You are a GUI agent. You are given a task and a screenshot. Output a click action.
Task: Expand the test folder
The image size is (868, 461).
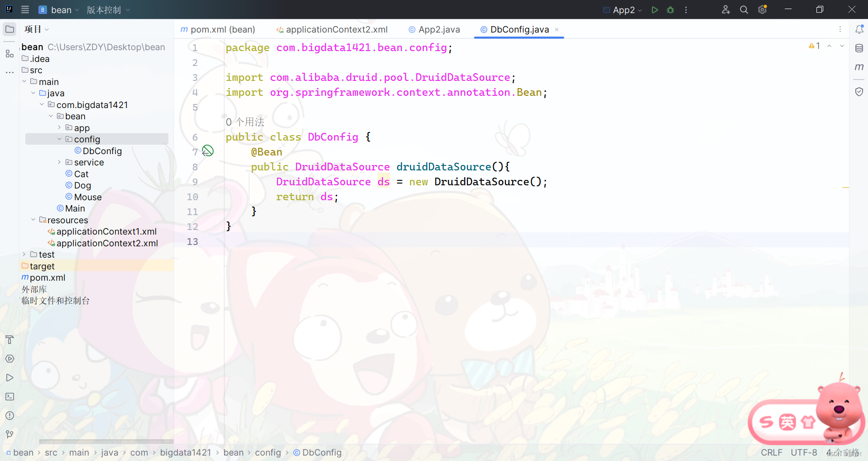pos(24,254)
